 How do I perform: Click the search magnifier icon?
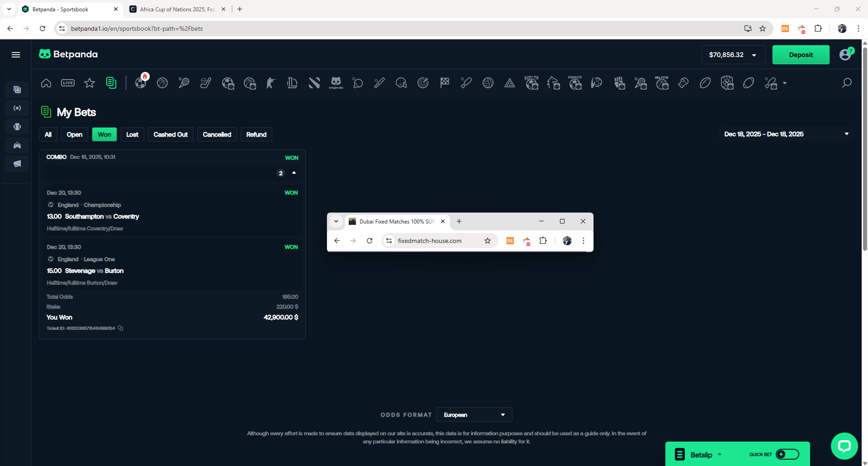847,83
